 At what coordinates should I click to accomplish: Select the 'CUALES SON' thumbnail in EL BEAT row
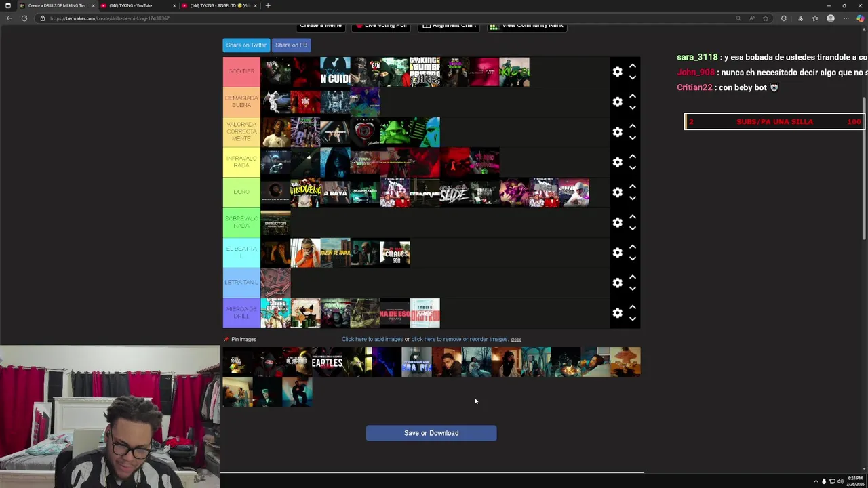[x=395, y=253]
